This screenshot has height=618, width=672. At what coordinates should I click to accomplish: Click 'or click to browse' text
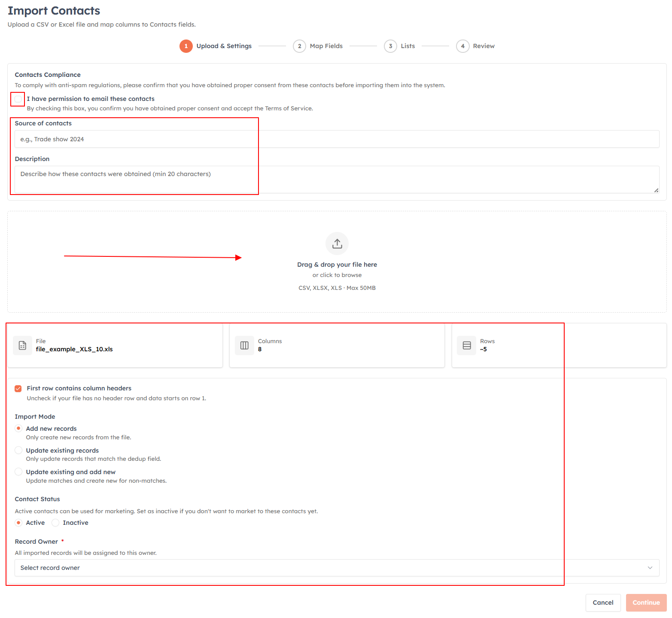pos(337,275)
